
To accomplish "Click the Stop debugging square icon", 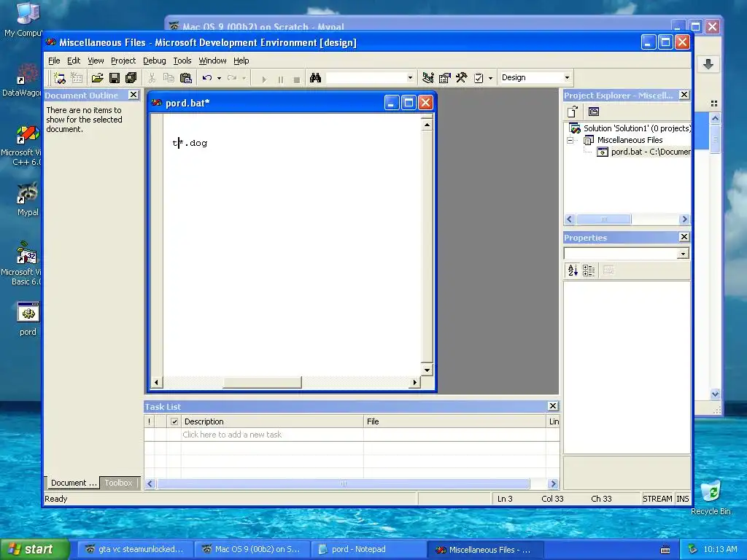I will click(x=297, y=79).
